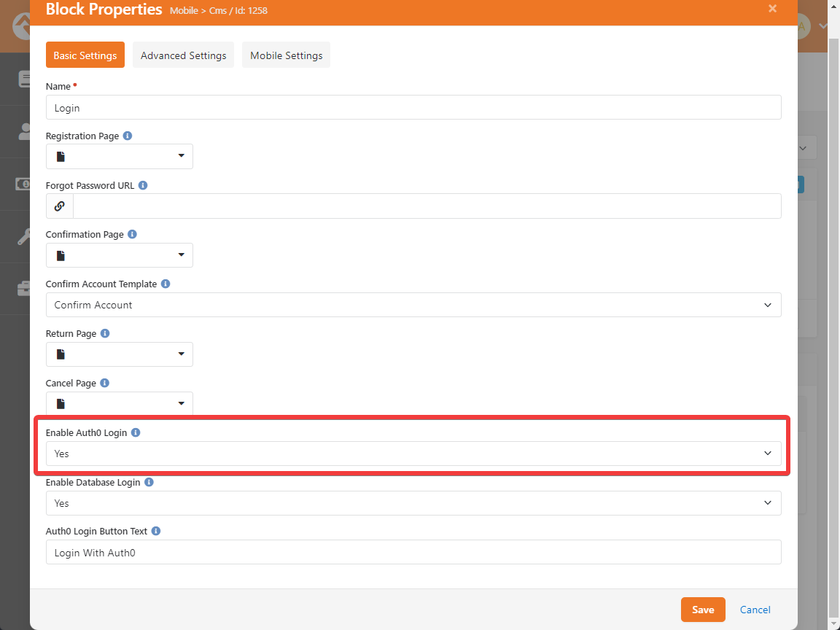Screen dimensions: 840x630
Task: Click the Auth0 Login Button Text info icon
Action: pyautogui.click(x=156, y=532)
